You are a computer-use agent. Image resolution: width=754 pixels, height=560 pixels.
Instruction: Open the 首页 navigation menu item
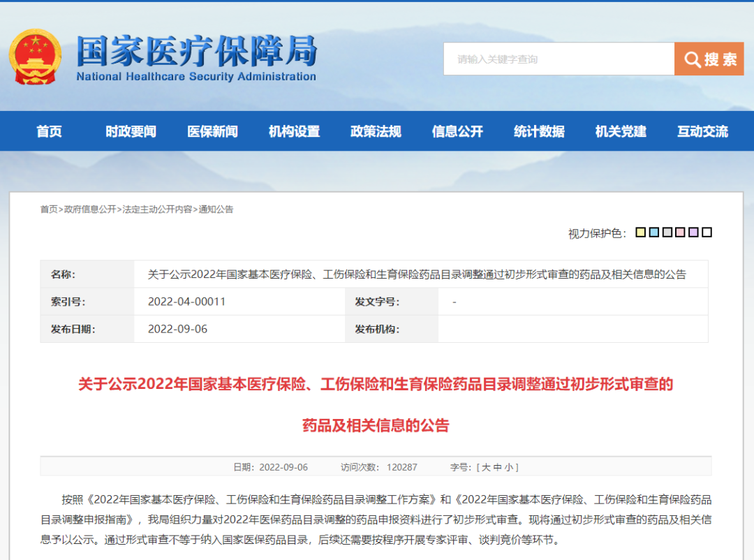[x=49, y=131]
